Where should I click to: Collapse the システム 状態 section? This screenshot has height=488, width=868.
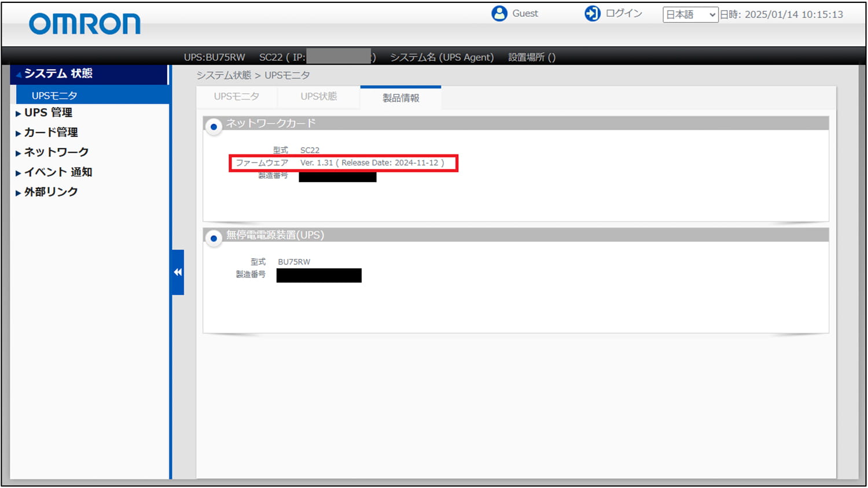(58, 73)
